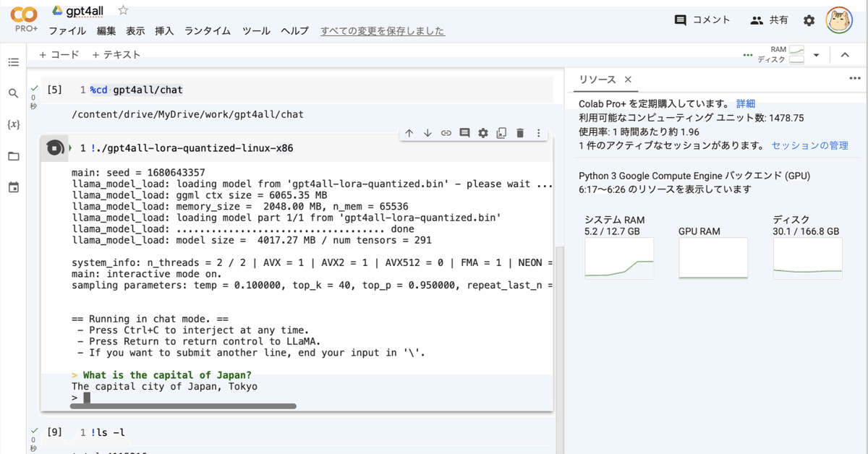Open the cell settings gear

[483, 133]
